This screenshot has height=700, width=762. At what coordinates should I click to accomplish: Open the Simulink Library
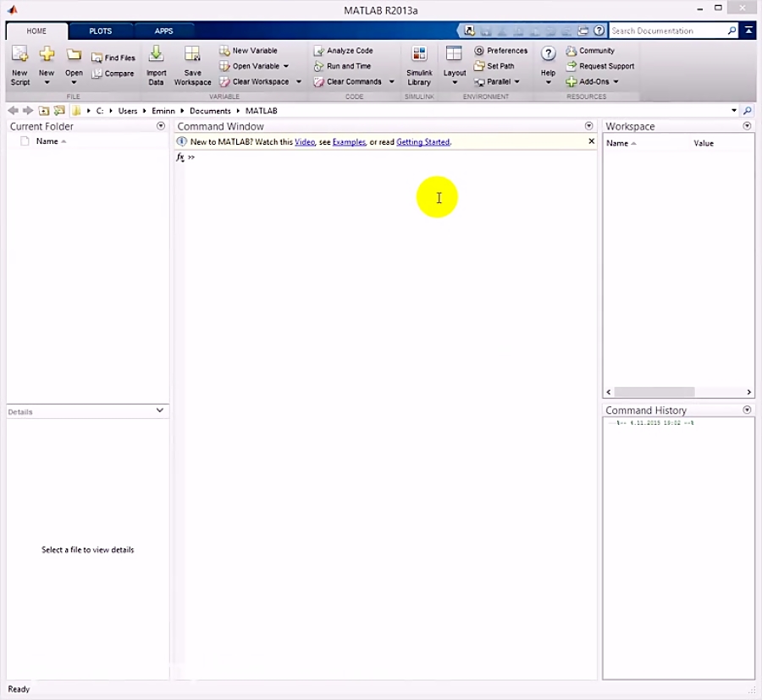coord(419,65)
